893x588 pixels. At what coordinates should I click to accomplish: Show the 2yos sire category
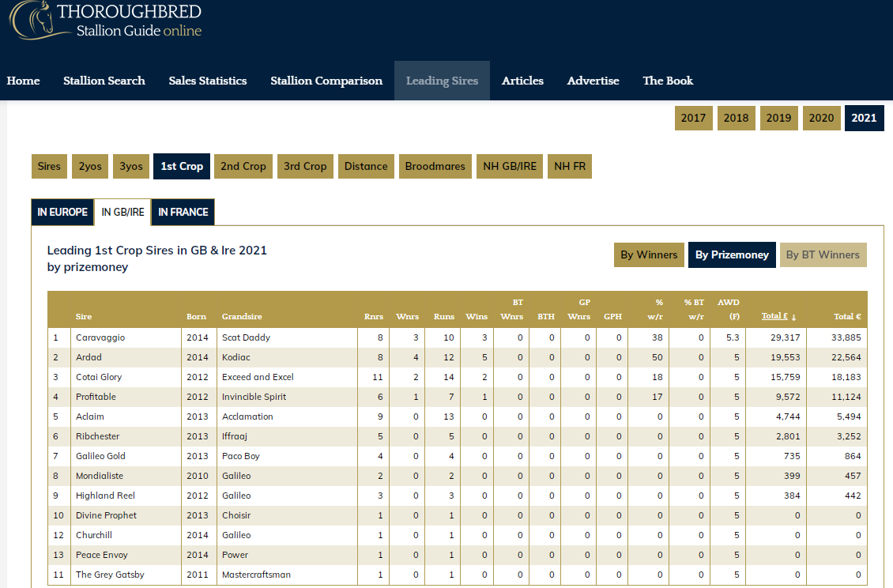pos(89,166)
